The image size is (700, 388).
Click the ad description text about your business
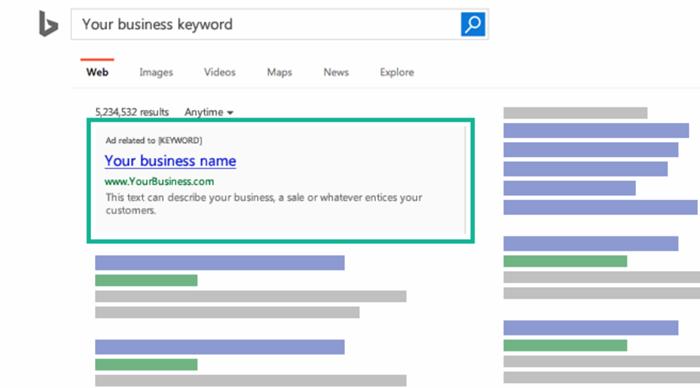pyautogui.click(x=264, y=204)
